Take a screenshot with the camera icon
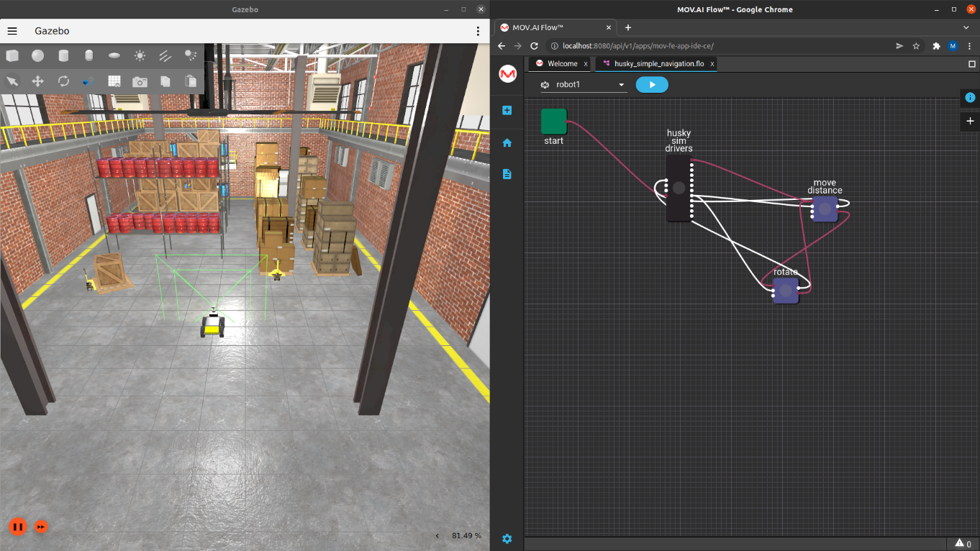Image resolution: width=980 pixels, height=551 pixels. pos(140,81)
